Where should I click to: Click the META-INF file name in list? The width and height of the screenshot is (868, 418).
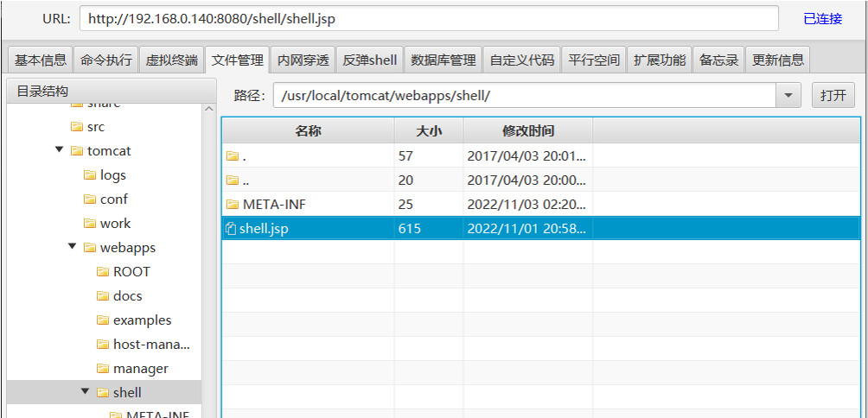274,205
